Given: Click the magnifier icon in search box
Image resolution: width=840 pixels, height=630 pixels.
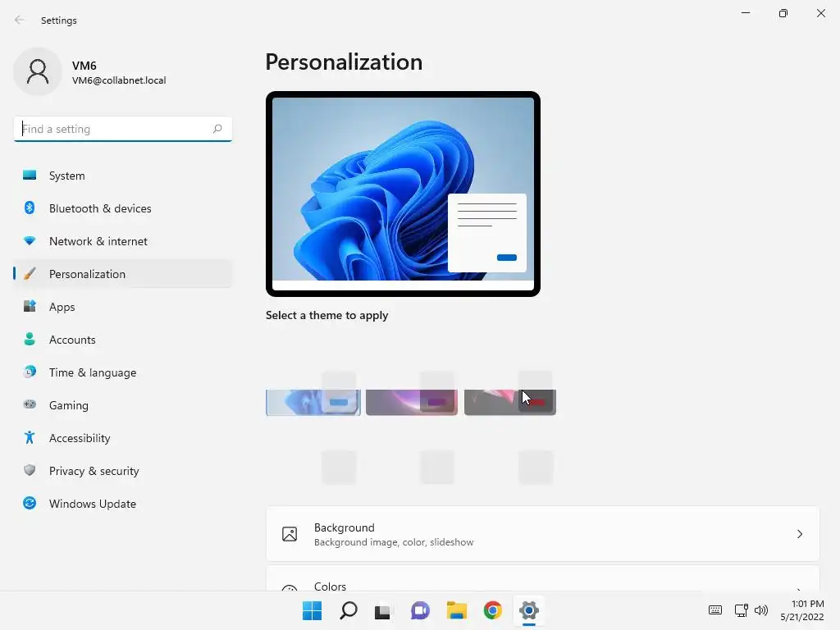Looking at the screenshot, I should (x=217, y=129).
